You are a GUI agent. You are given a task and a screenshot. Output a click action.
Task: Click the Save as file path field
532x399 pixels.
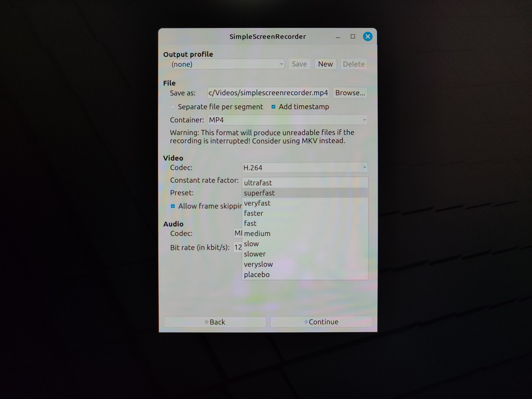268,93
